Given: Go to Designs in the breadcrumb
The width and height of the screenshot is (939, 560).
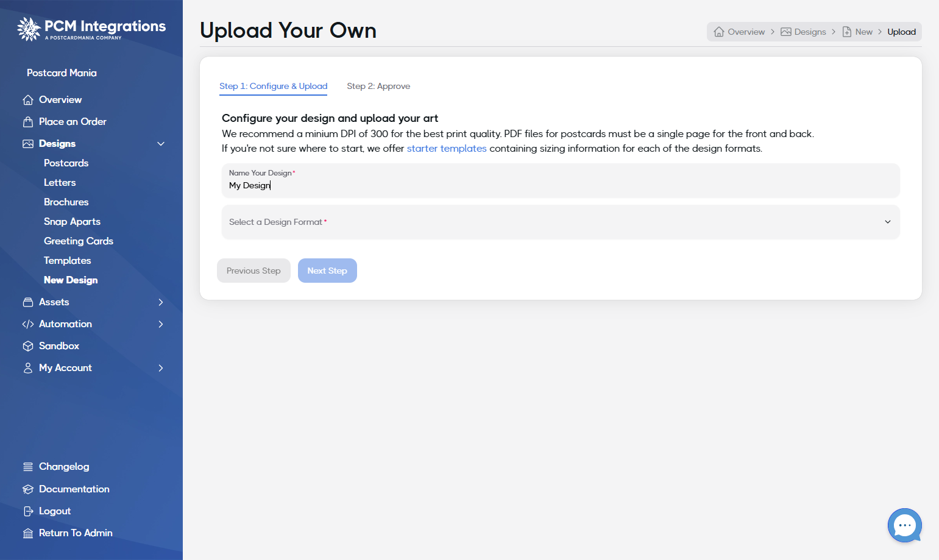Looking at the screenshot, I should (810, 32).
